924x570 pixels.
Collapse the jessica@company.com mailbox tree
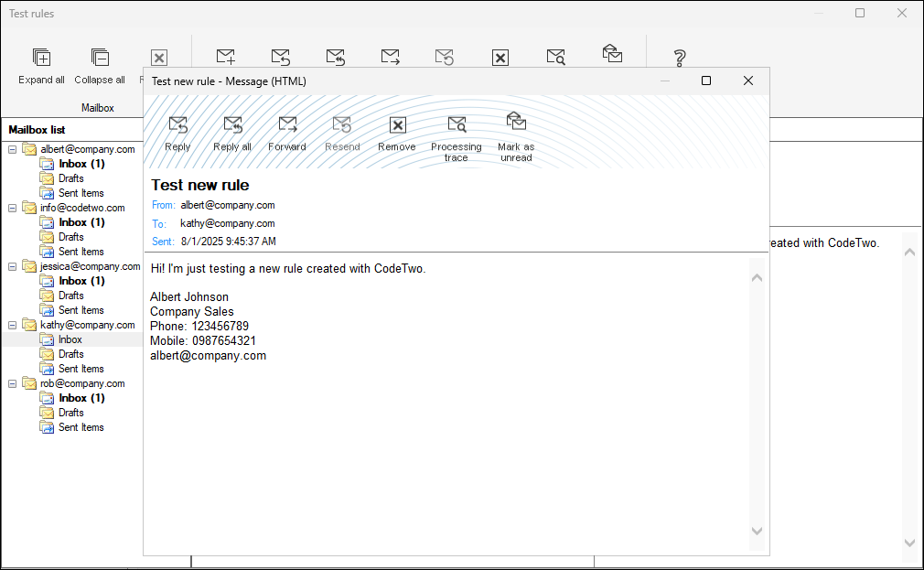[13, 266]
